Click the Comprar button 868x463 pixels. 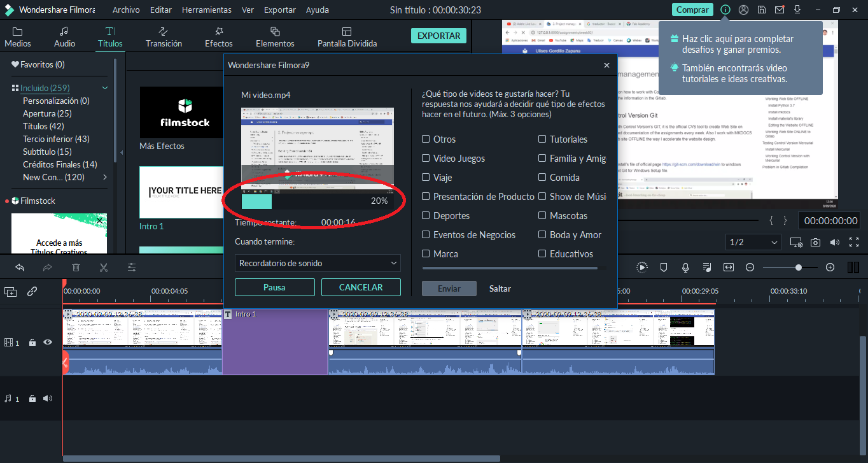tap(692, 10)
